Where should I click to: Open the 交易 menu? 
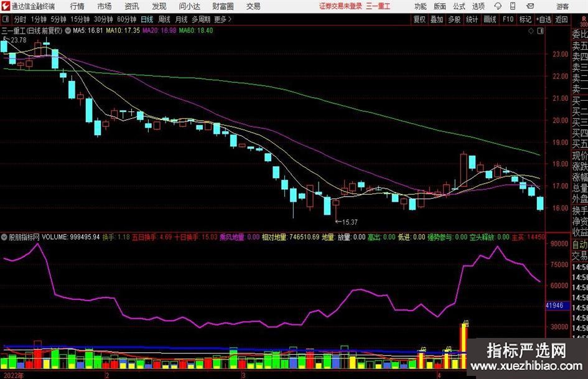(x=253, y=6)
